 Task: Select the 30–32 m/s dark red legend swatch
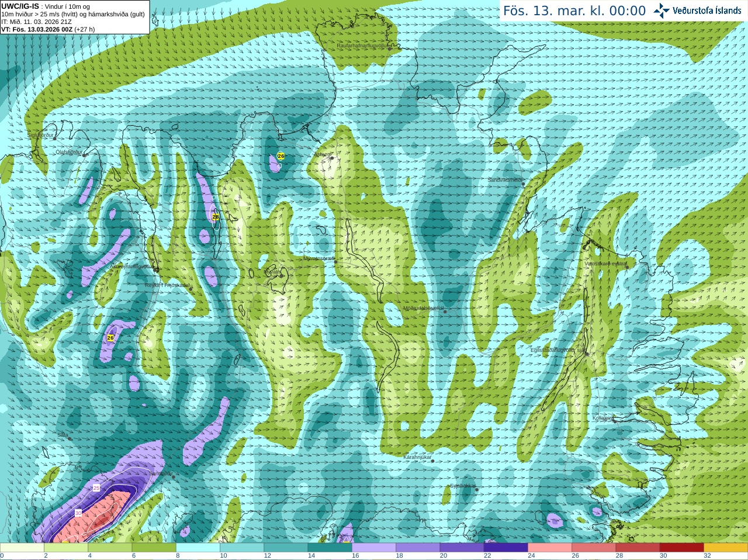[681, 548]
